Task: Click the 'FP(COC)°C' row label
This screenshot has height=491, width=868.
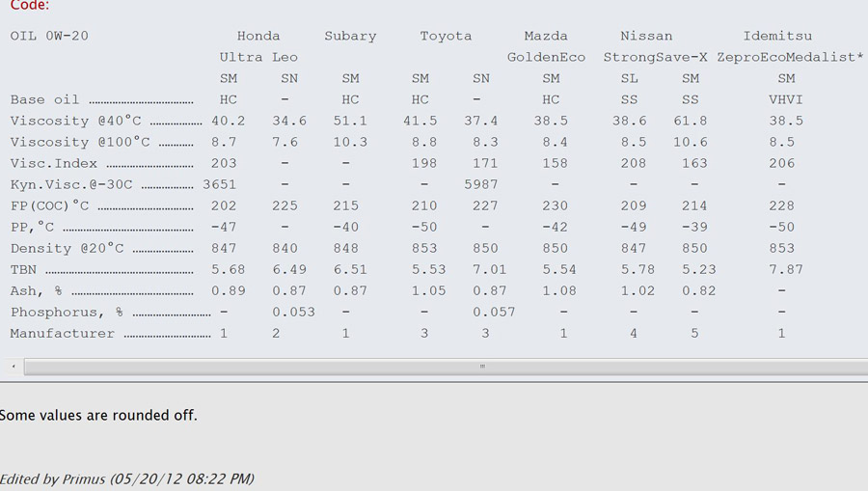Action: [x=49, y=205]
